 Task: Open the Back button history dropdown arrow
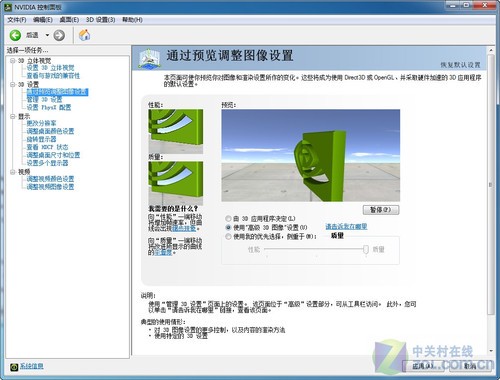point(47,35)
